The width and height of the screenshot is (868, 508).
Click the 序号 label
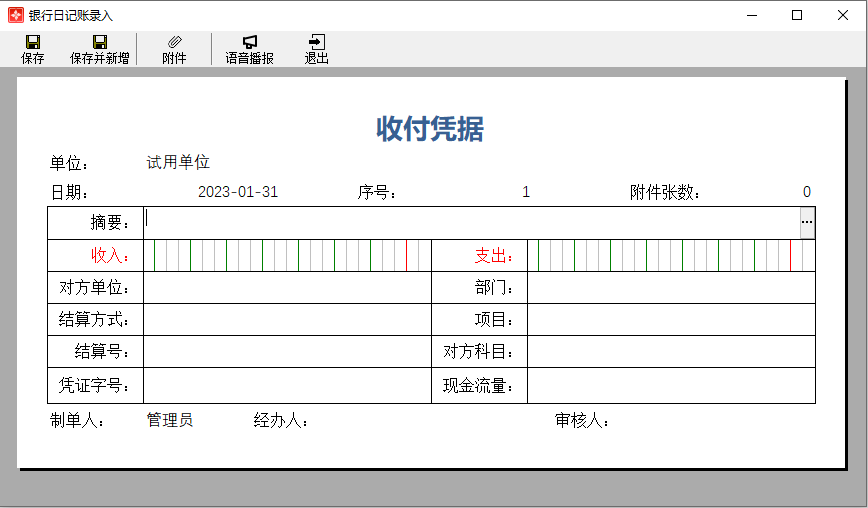click(377, 193)
